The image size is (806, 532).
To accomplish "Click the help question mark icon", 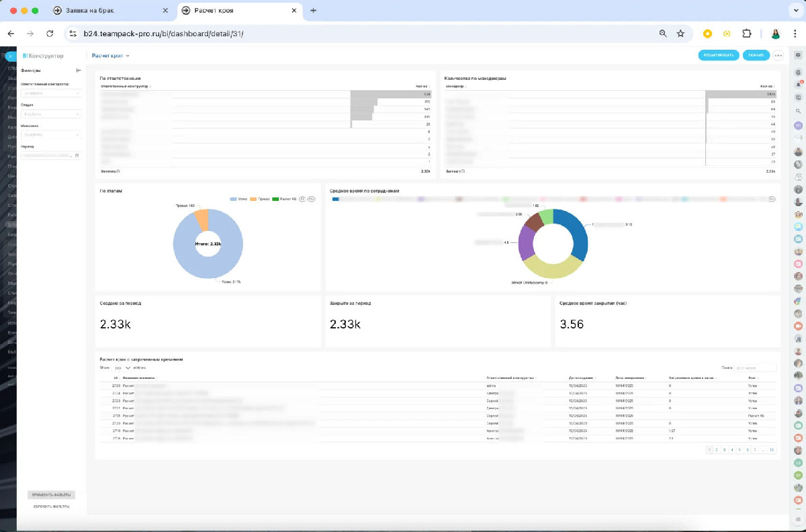I will tap(798, 55).
